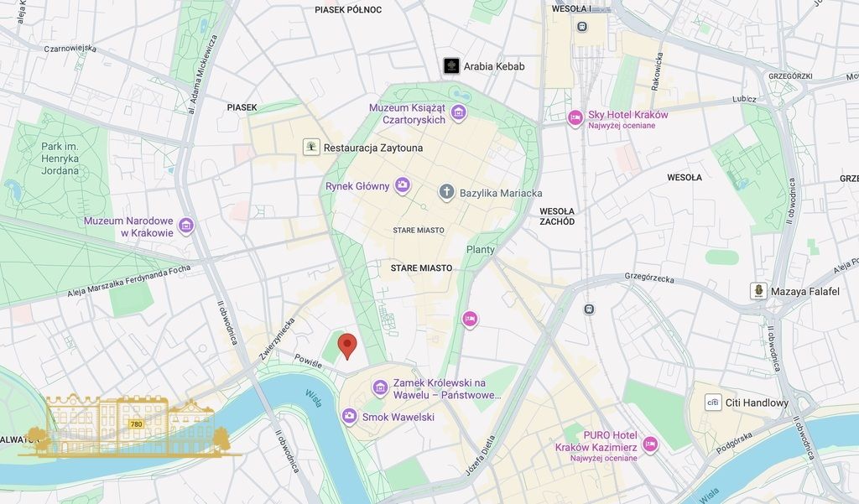Open PURO Hotel Kraków Kazimierz icon
The height and width of the screenshot is (504, 859).
click(x=650, y=444)
